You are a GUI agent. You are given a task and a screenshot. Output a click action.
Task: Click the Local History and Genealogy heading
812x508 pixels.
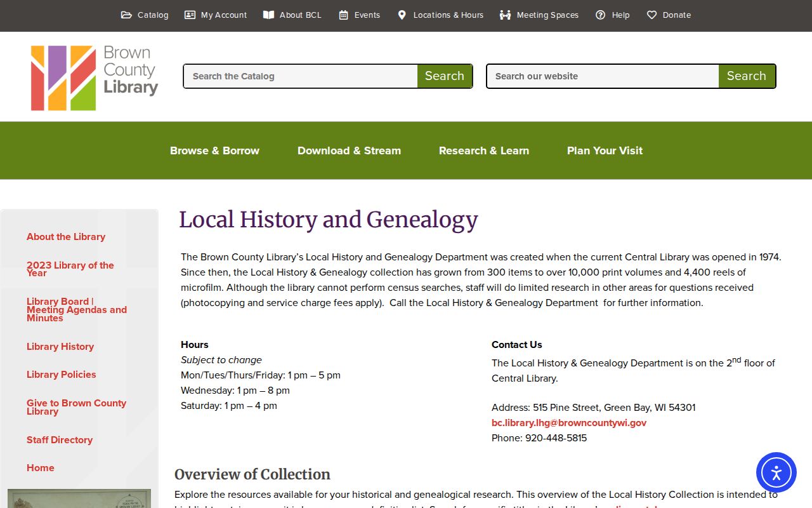click(x=329, y=220)
